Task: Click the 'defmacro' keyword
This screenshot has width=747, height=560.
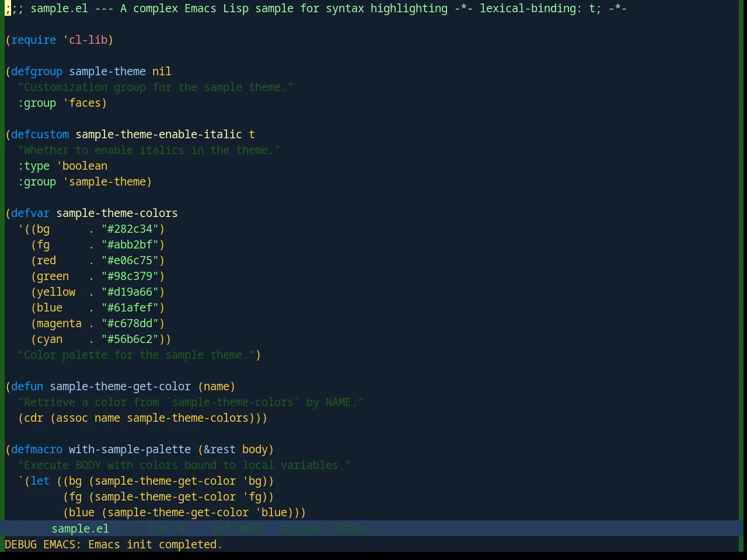Action: [37, 449]
